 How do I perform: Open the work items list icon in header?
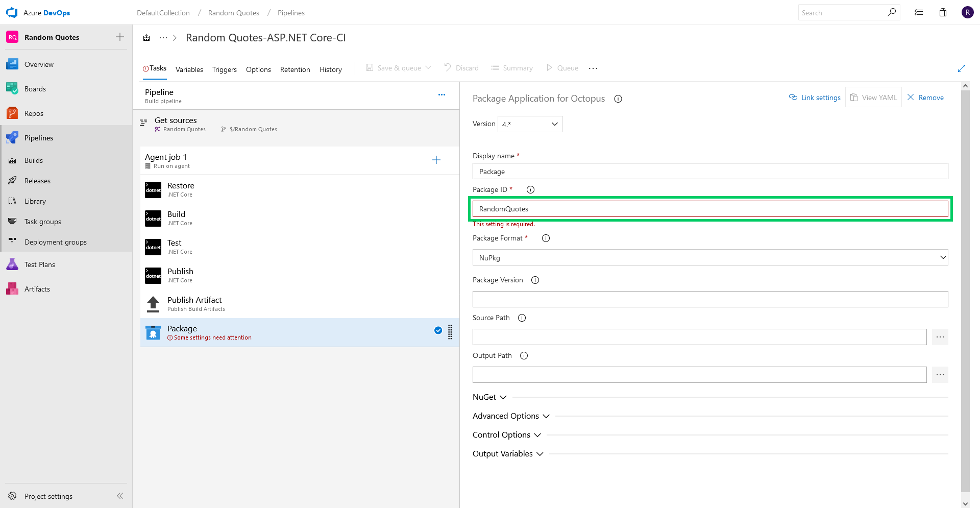[x=919, y=12]
